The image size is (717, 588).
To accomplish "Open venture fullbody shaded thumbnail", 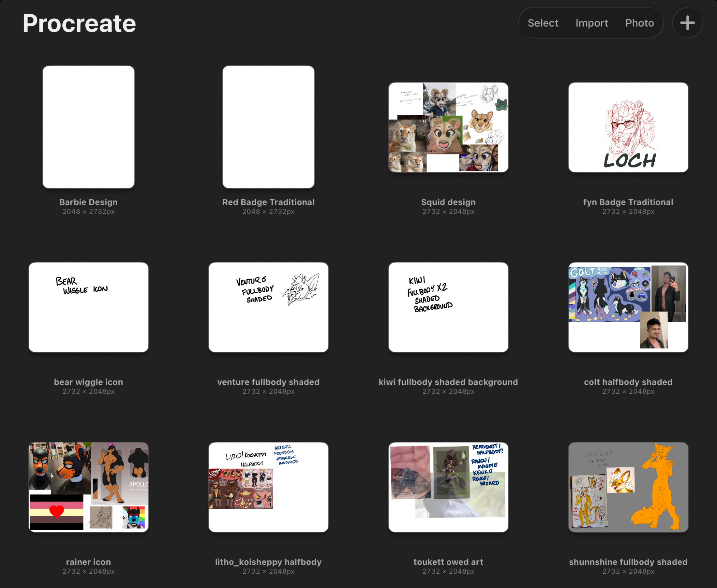I will point(268,307).
